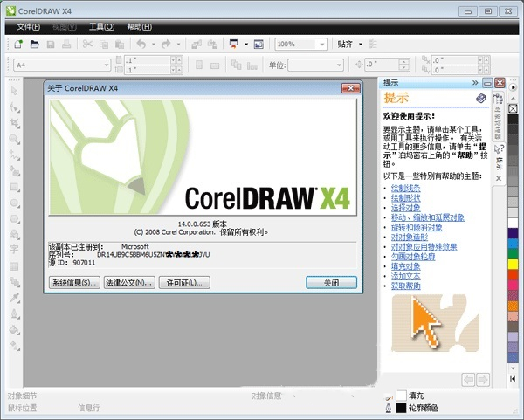
Task: Click the welcome screen icon beside zoom box
Action: coord(259,44)
